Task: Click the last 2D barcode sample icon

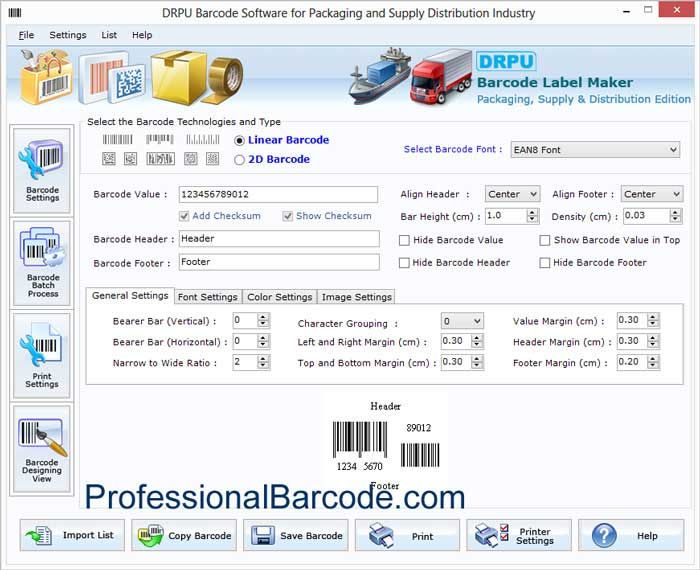Action: [x=212, y=158]
